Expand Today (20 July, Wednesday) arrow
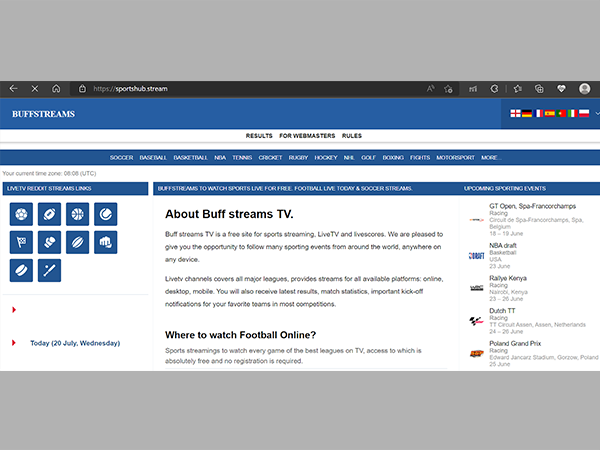The image size is (600, 450). click(x=14, y=343)
